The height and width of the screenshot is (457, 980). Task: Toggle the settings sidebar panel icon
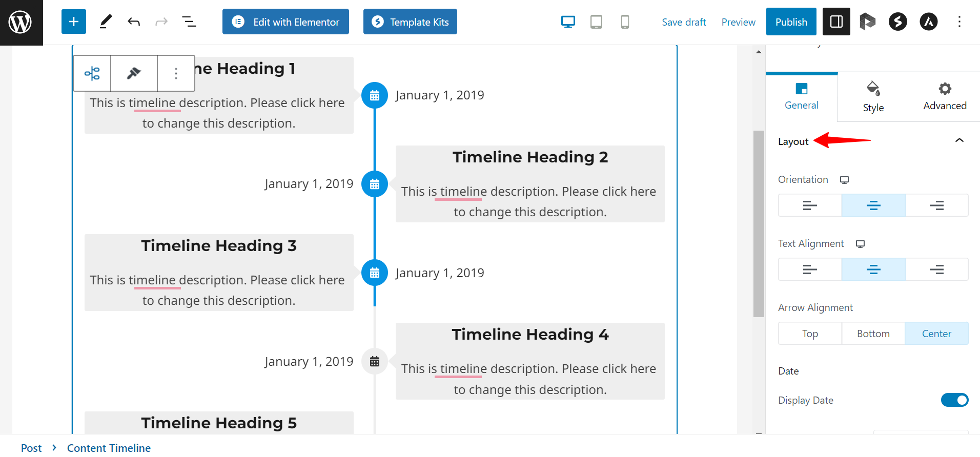pyautogui.click(x=836, y=22)
